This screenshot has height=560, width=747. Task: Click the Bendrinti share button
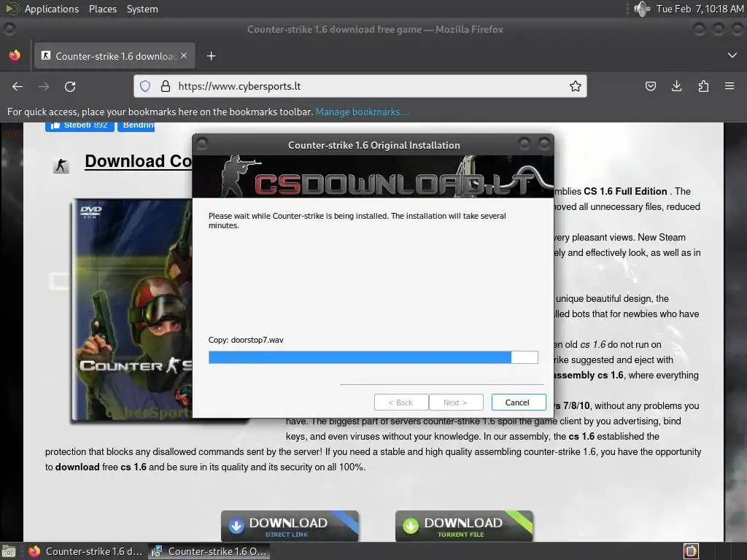pyautogui.click(x=136, y=125)
